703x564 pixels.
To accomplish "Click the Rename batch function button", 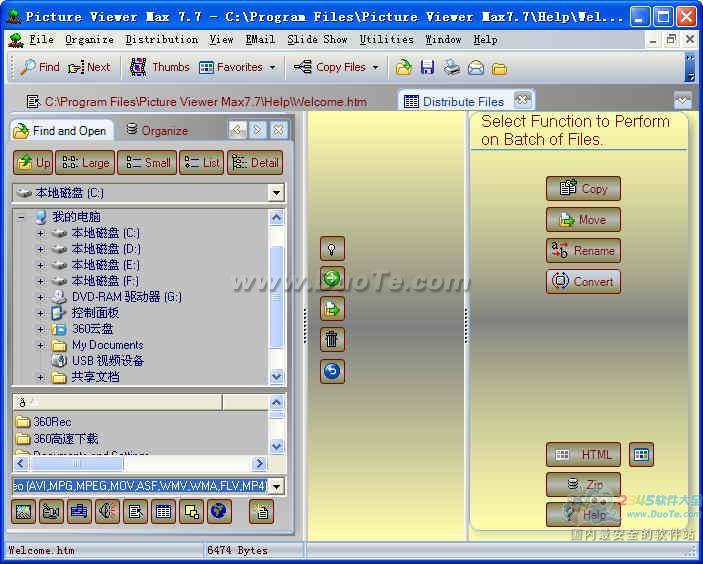I will pyautogui.click(x=583, y=251).
